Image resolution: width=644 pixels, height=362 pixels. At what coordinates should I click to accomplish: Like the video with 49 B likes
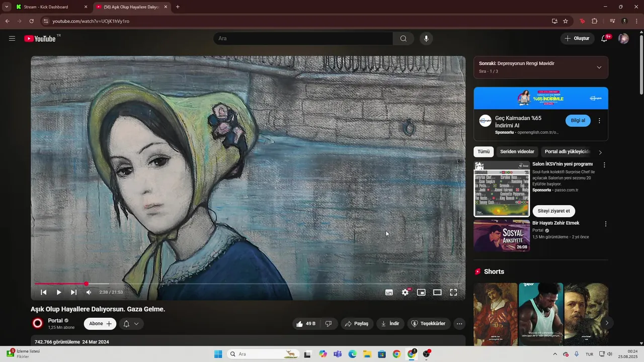pos(306,324)
